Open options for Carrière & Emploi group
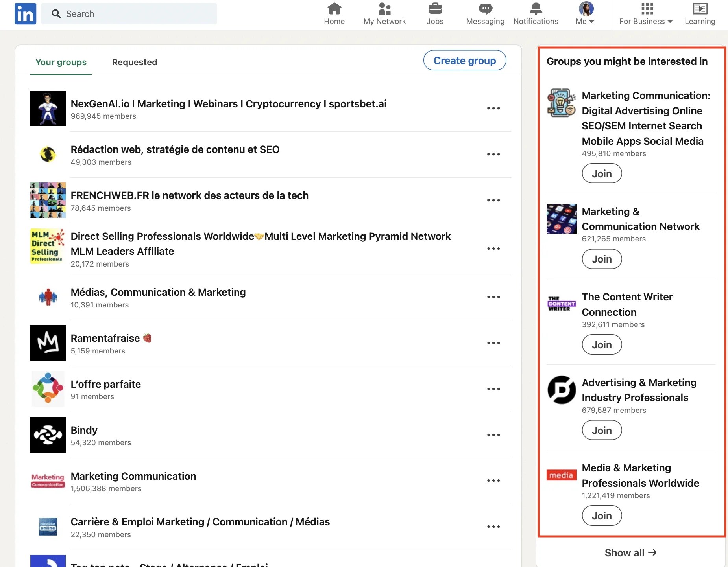The height and width of the screenshot is (567, 728). [493, 526]
